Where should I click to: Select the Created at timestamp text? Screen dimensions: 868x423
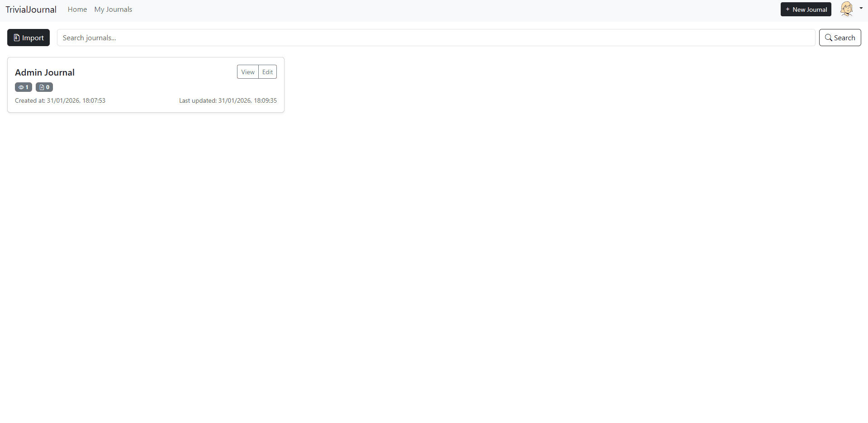(60, 100)
